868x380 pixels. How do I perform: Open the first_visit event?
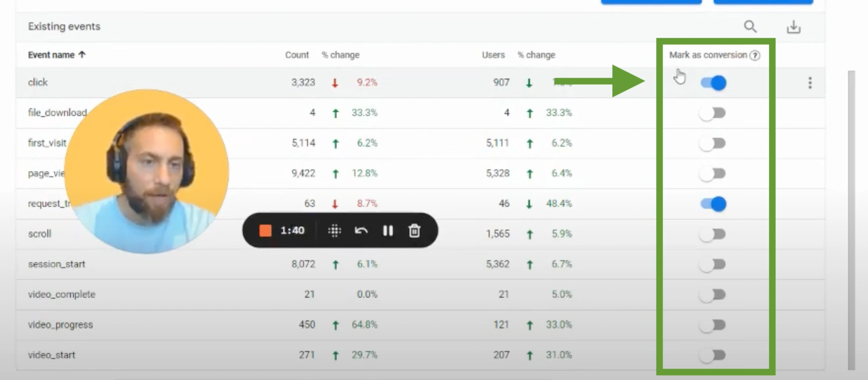tap(47, 143)
